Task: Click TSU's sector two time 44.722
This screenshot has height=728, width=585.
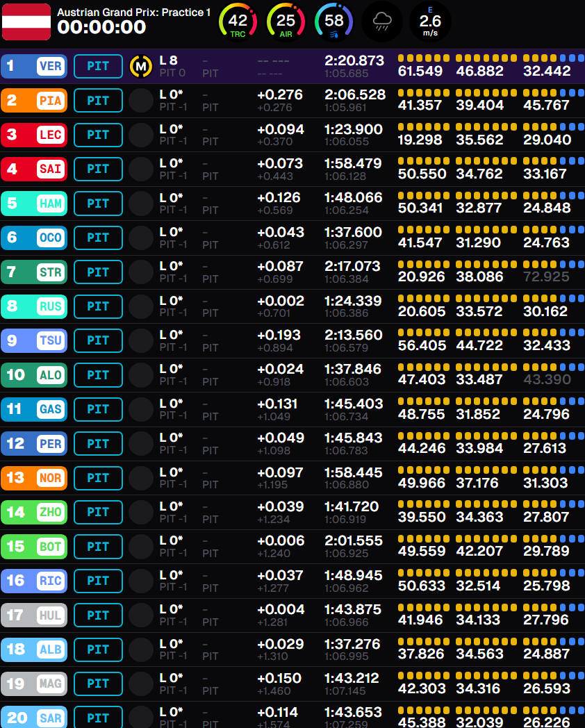Action: pos(479,345)
